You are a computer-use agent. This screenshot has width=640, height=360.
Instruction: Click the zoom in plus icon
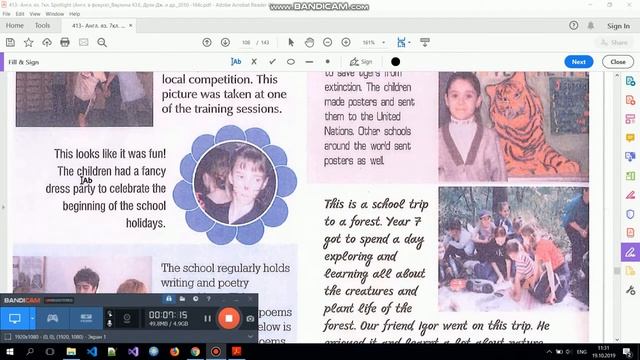(346, 42)
